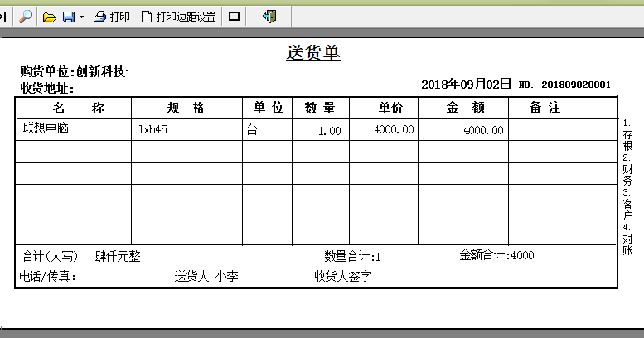Click the 收货人签字 label
The width and height of the screenshot is (644, 338).
point(343,276)
